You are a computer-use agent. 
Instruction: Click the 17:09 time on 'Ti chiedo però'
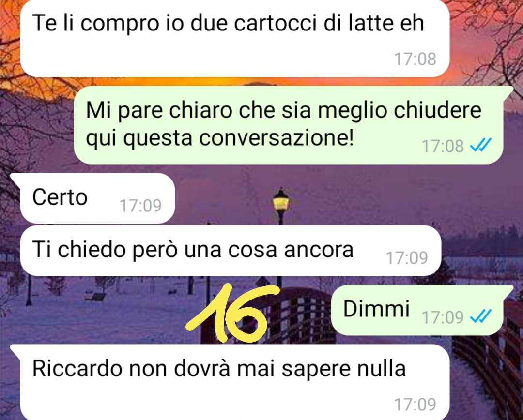tap(407, 258)
